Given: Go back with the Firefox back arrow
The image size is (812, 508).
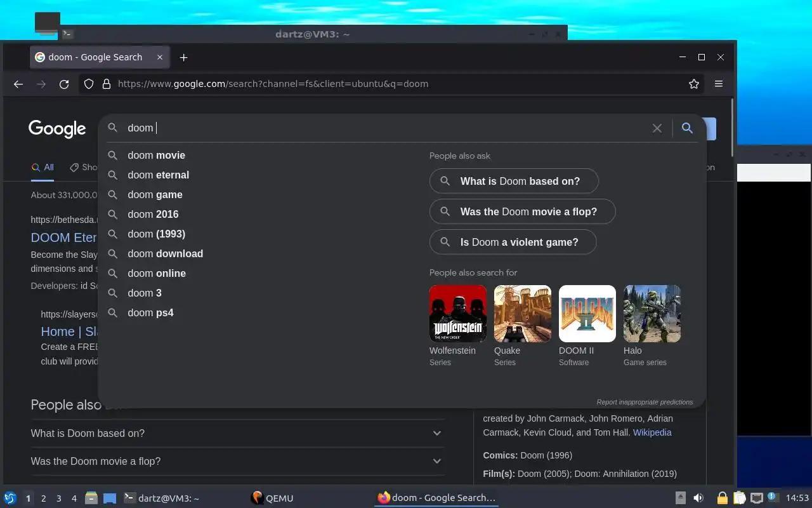Looking at the screenshot, I should point(18,84).
